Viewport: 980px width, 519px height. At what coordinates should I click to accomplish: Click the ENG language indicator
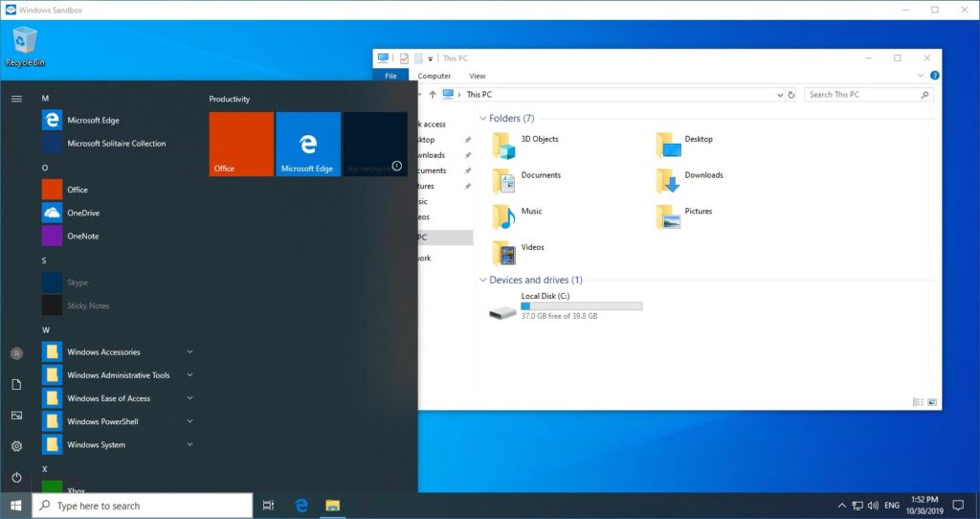[892, 506]
